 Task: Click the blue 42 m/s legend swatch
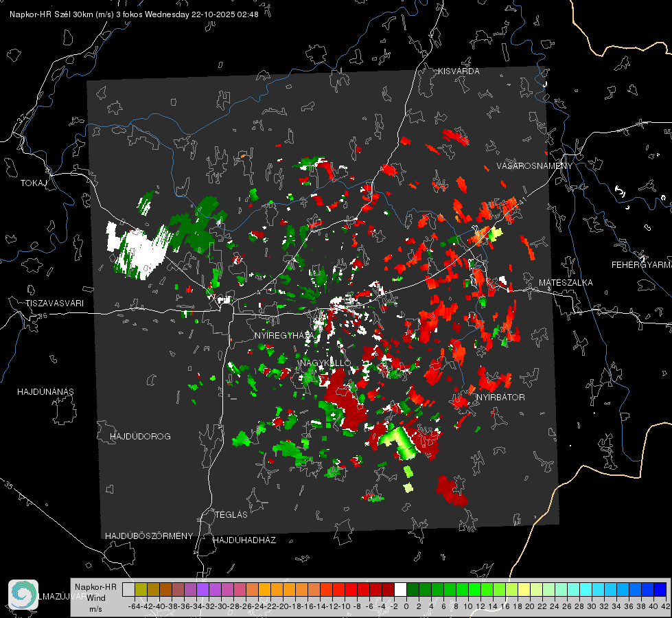[x=660, y=589]
